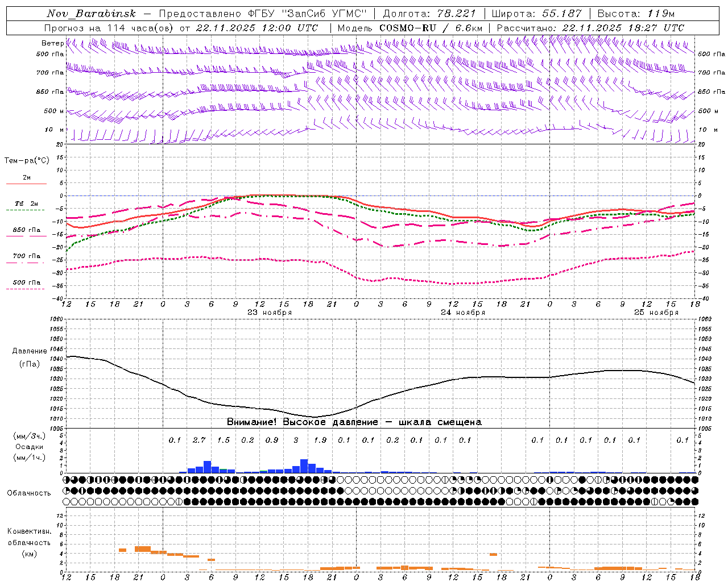Click the Широта: 55.187 value
The image size is (728, 582).
coord(536,14)
